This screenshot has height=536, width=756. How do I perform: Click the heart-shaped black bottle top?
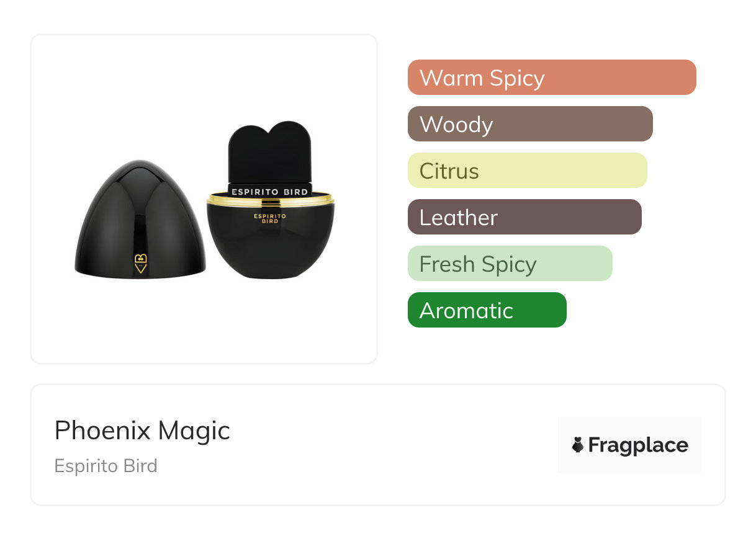click(269, 151)
